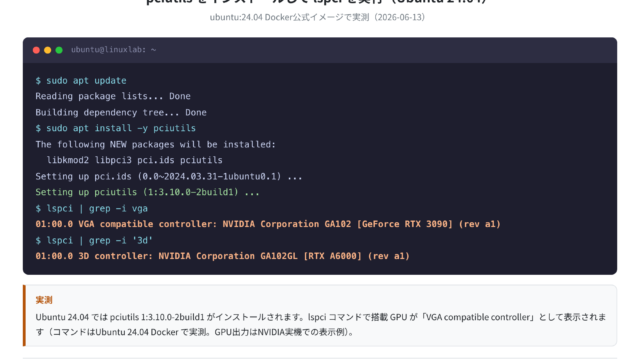Viewport: 640px width, 360px height.
Task: Click the 'Reading package lists... Done' line
Action: point(113,96)
